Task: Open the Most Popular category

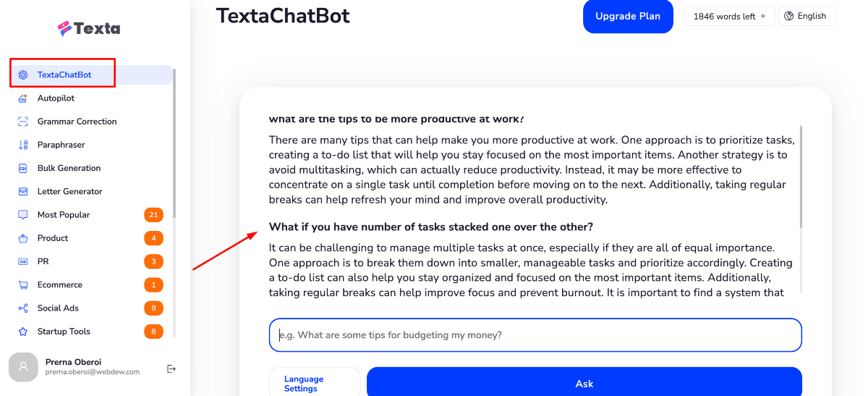Action: 64,215
